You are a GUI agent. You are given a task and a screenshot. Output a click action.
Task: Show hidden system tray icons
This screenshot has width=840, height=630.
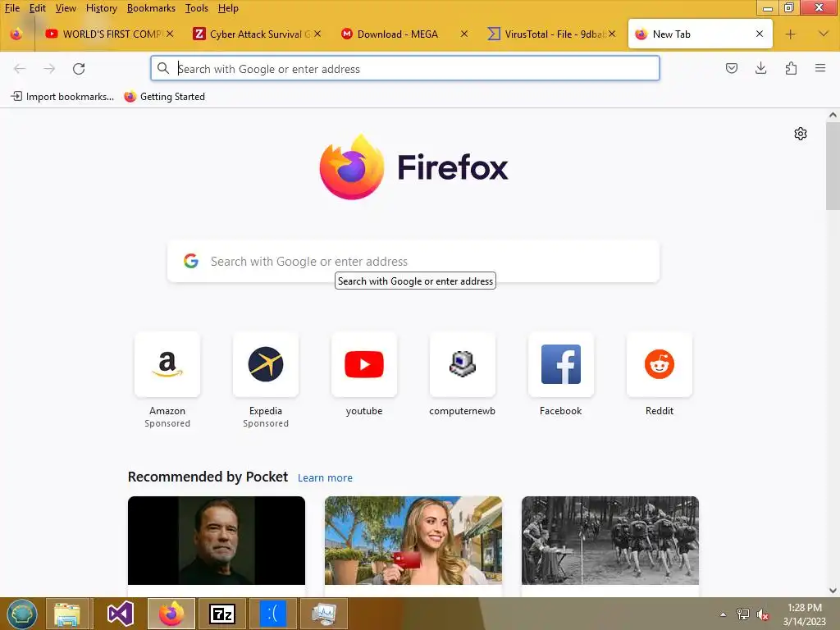coord(724,614)
